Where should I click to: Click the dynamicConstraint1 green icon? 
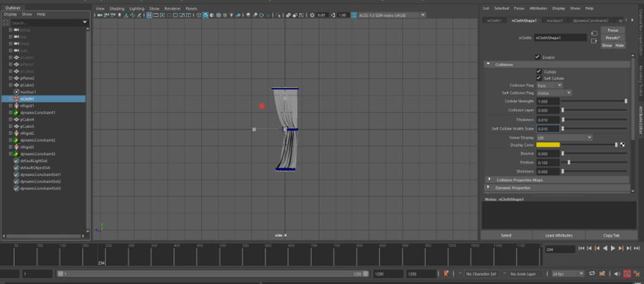click(x=17, y=113)
